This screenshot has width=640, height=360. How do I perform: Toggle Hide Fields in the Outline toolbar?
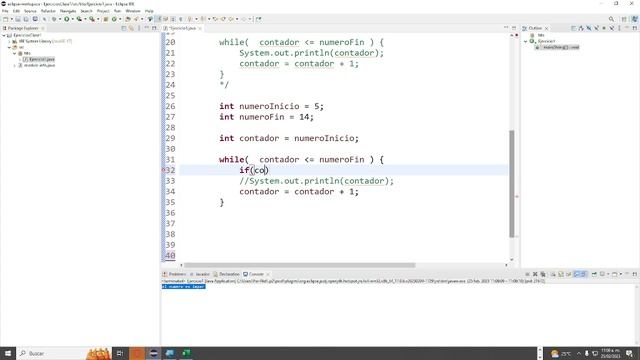click(x=589, y=28)
